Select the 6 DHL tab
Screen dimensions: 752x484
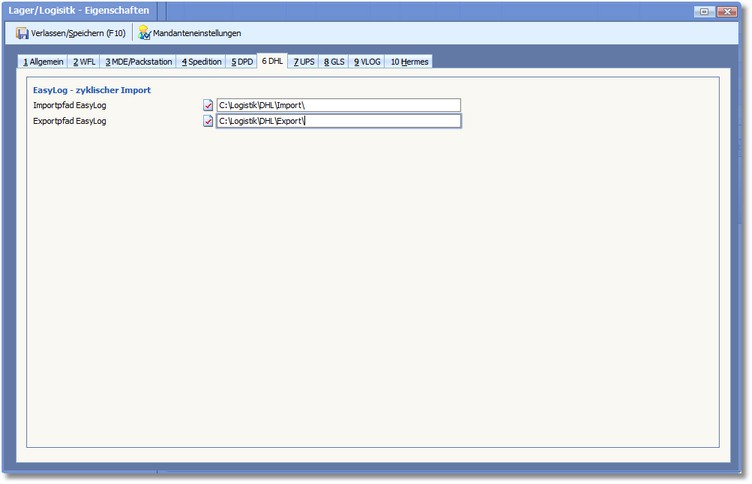pyautogui.click(x=272, y=61)
